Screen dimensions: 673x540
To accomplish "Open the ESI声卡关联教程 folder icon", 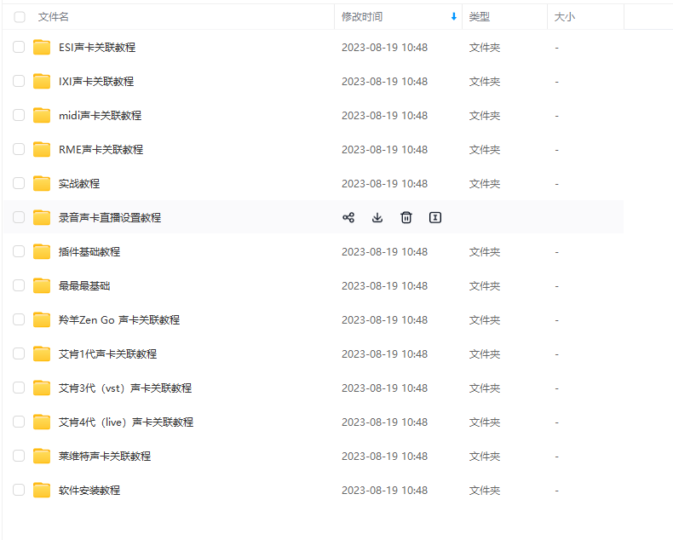I will [x=41, y=47].
